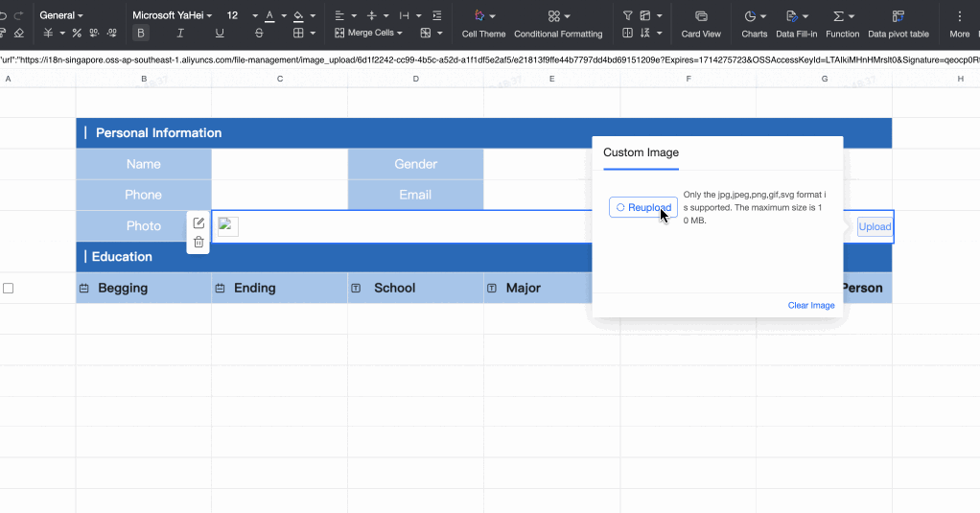Apply fill color bucket icon
The image size is (980, 513).
tap(299, 15)
